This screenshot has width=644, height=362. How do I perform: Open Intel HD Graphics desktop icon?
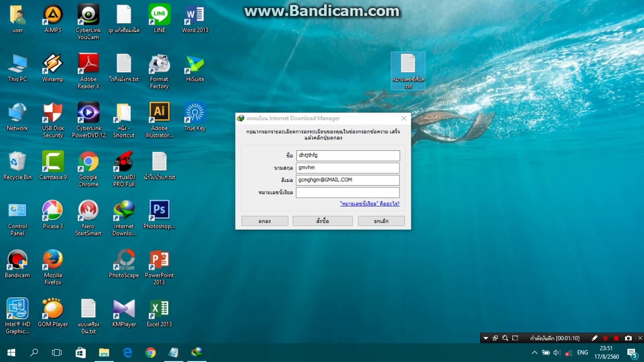coord(17,317)
